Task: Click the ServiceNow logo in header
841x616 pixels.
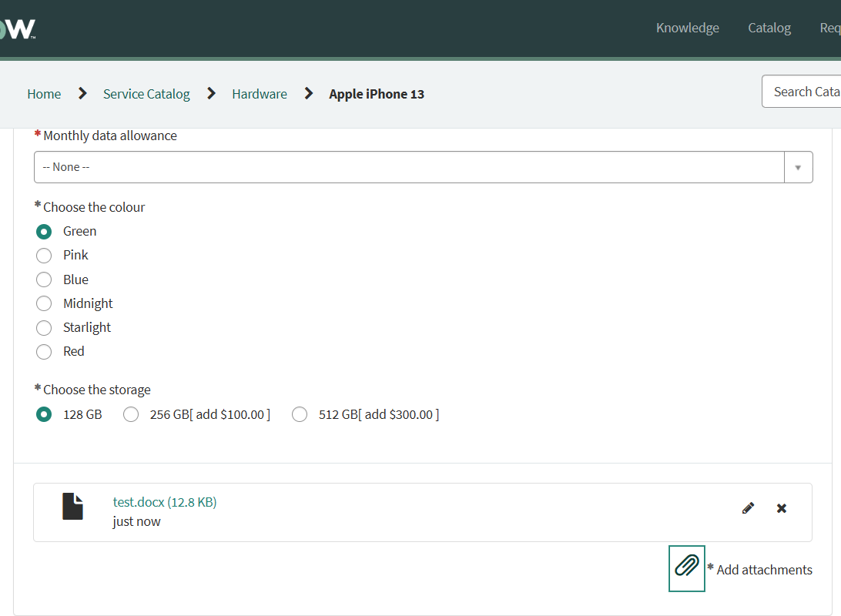Action: point(18,29)
